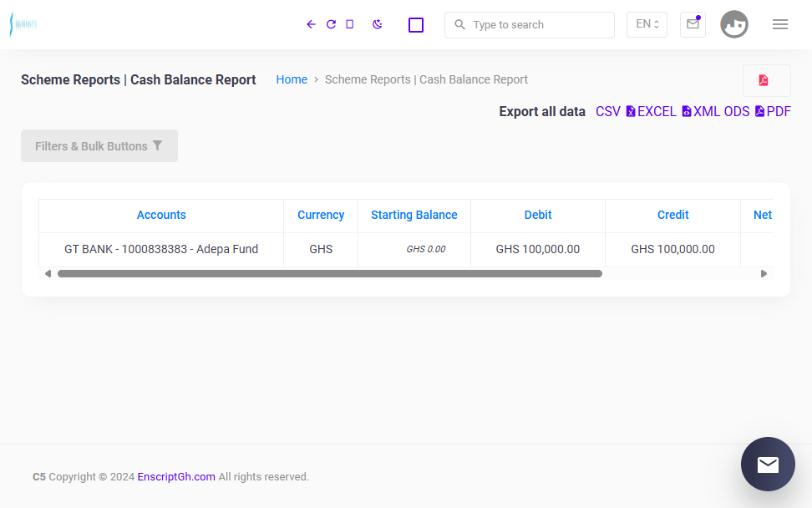Open the hamburger menu
812x508 pixels.
coord(780,24)
